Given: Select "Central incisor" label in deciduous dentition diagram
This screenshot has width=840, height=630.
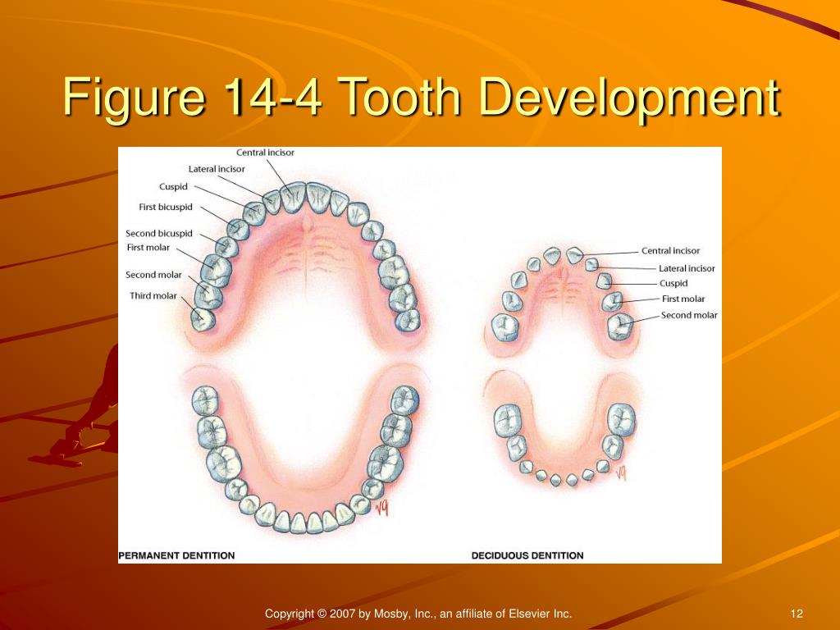Looking at the screenshot, I should point(671,251).
